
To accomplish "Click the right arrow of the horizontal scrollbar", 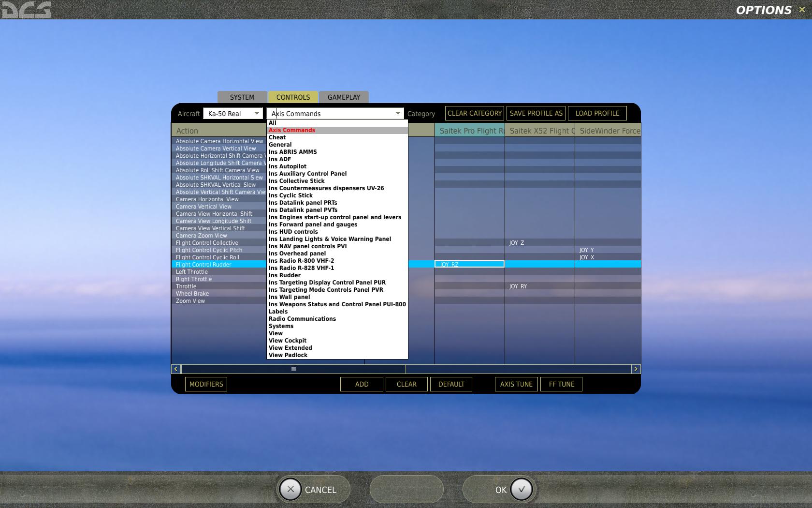I will coord(636,369).
